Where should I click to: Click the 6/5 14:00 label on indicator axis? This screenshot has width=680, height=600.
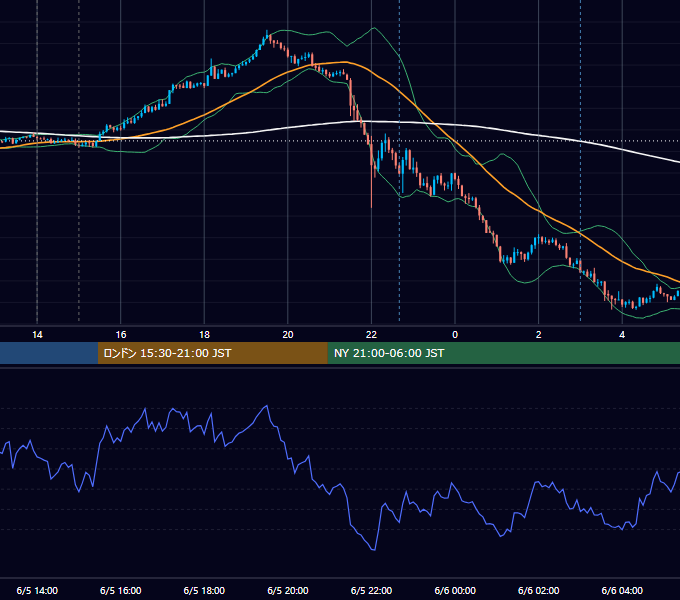[x=37, y=590]
